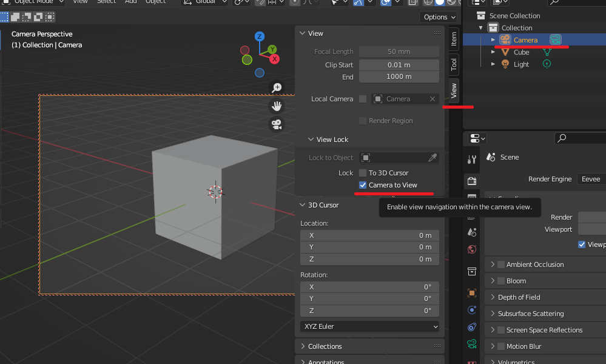Collapse the View Lock subpanel

311,140
